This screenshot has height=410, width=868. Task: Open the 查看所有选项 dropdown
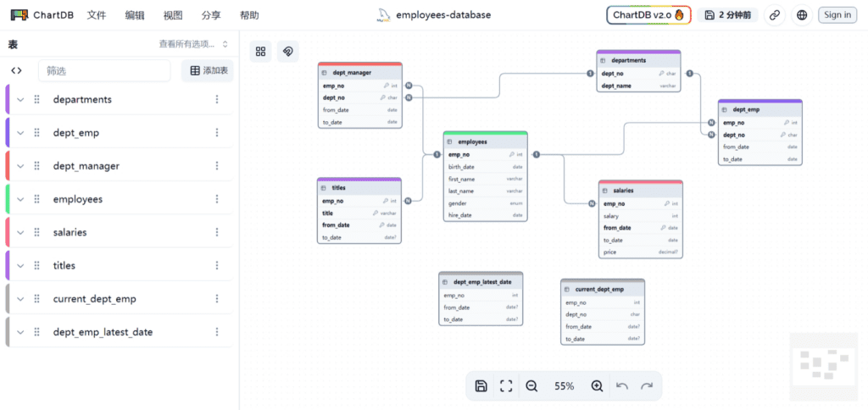[193, 44]
